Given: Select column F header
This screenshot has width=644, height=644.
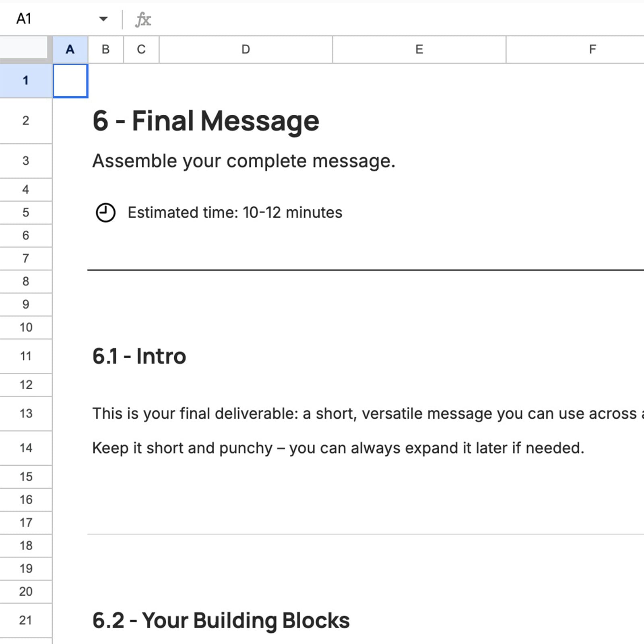Looking at the screenshot, I should point(592,49).
